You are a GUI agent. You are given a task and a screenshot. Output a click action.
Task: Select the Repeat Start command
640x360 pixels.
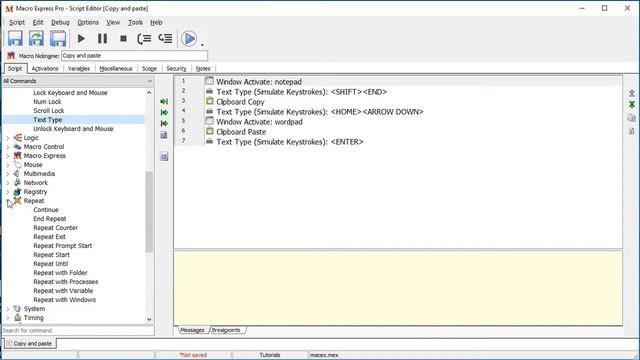pyautogui.click(x=51, y=254)
